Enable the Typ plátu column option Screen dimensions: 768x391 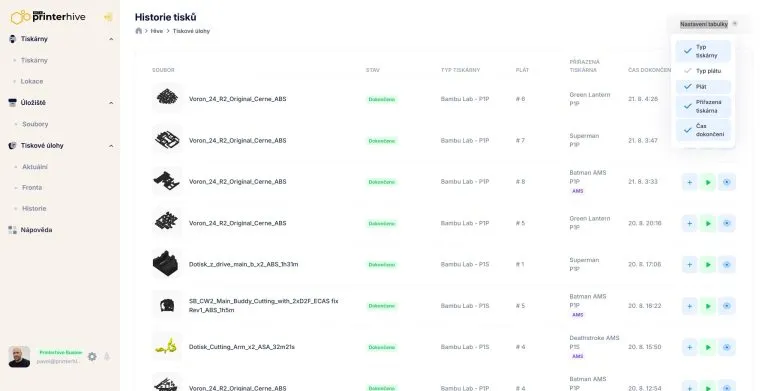click(x=703, y=71)
